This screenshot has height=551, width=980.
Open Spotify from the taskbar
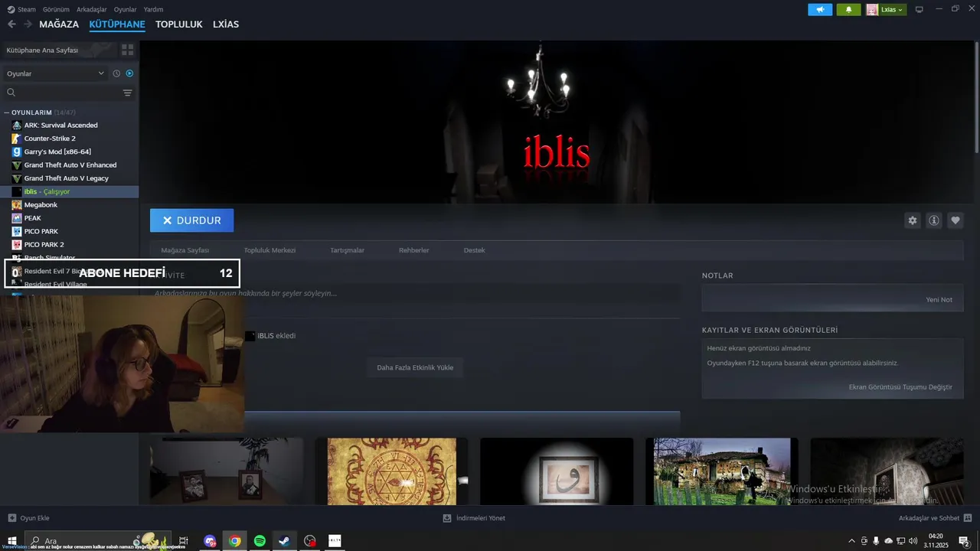[260, 541]
